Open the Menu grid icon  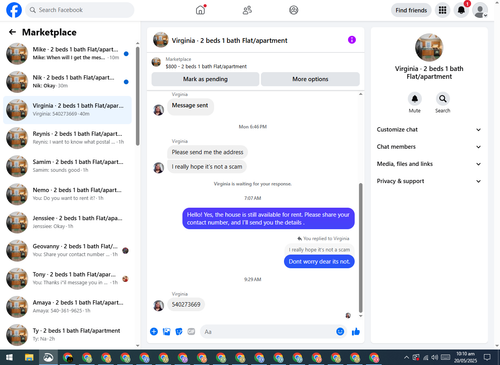click(x=442, y=10)
